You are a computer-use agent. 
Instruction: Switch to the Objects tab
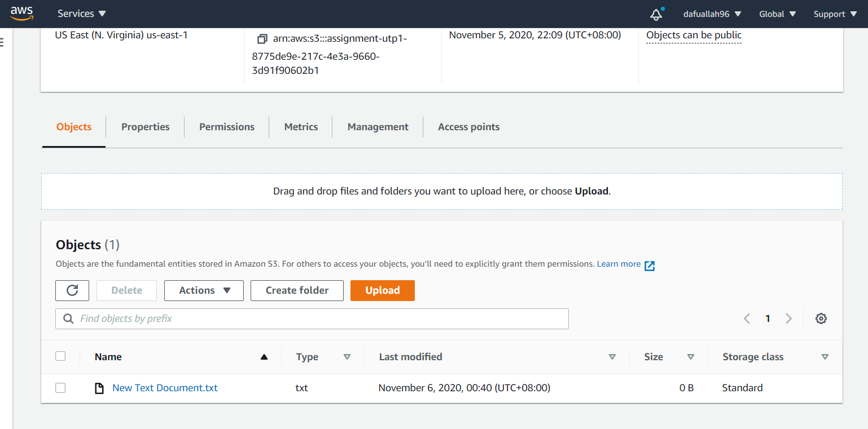[x=74, y=127]
